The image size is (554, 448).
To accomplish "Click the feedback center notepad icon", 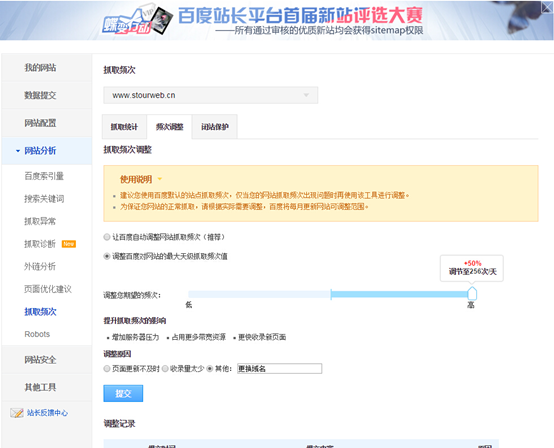I will [x=17, y=412].
